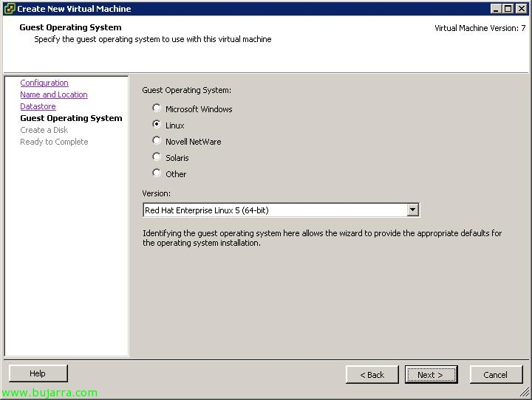Click the Guest Operating System: label

coord(186,90)
